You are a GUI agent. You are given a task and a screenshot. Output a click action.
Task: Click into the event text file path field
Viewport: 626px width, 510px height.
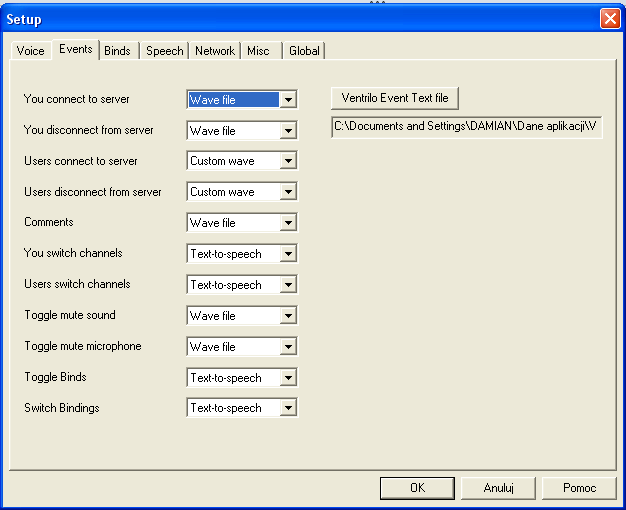[x=467, y=127]
